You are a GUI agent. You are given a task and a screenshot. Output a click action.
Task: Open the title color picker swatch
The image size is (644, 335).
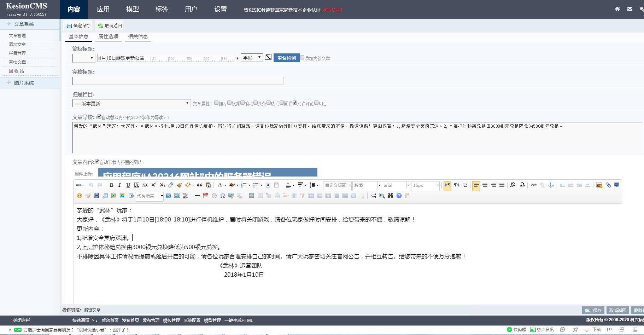tap(268, 57)
